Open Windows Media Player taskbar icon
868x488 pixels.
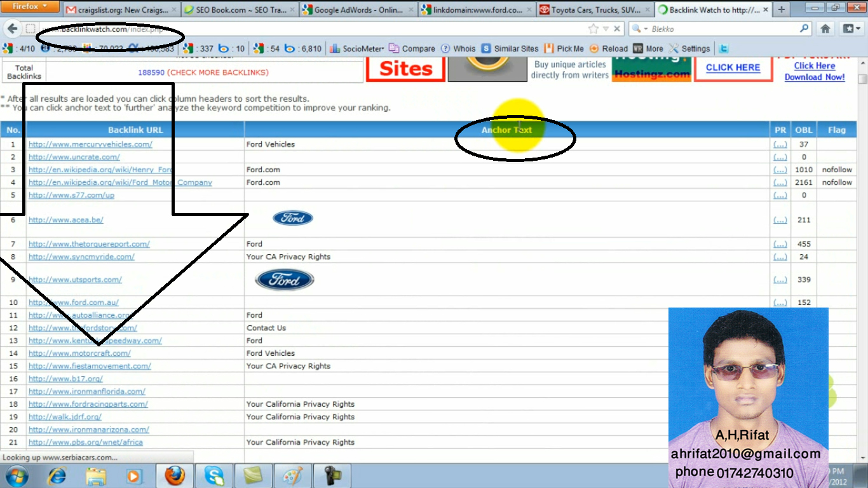[134, 476]
